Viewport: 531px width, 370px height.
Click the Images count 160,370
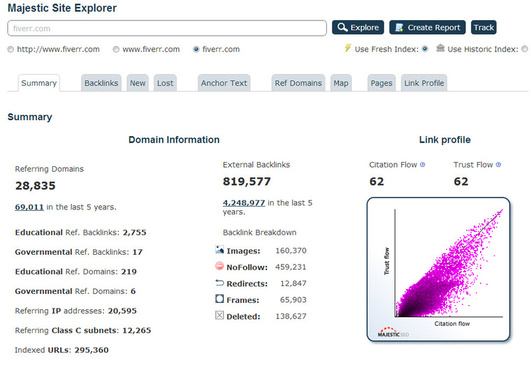click(291, 251)
